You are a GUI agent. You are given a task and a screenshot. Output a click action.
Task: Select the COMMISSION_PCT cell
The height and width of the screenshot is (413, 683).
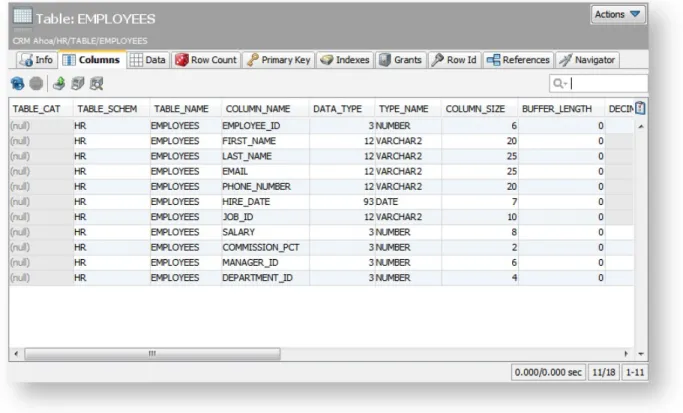coord(265,247)
